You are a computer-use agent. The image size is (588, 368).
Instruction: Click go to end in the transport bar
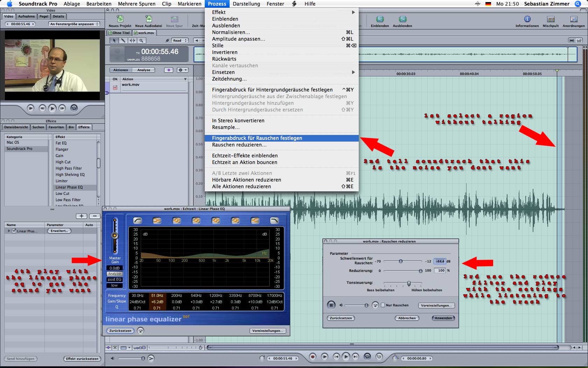tap(355, 357)
